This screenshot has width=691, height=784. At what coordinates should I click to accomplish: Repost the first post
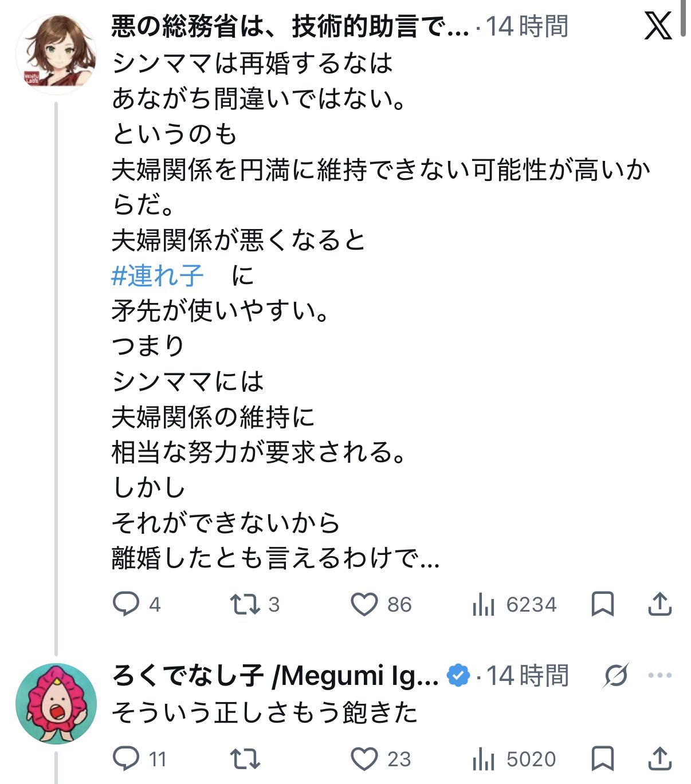point(245,604)
